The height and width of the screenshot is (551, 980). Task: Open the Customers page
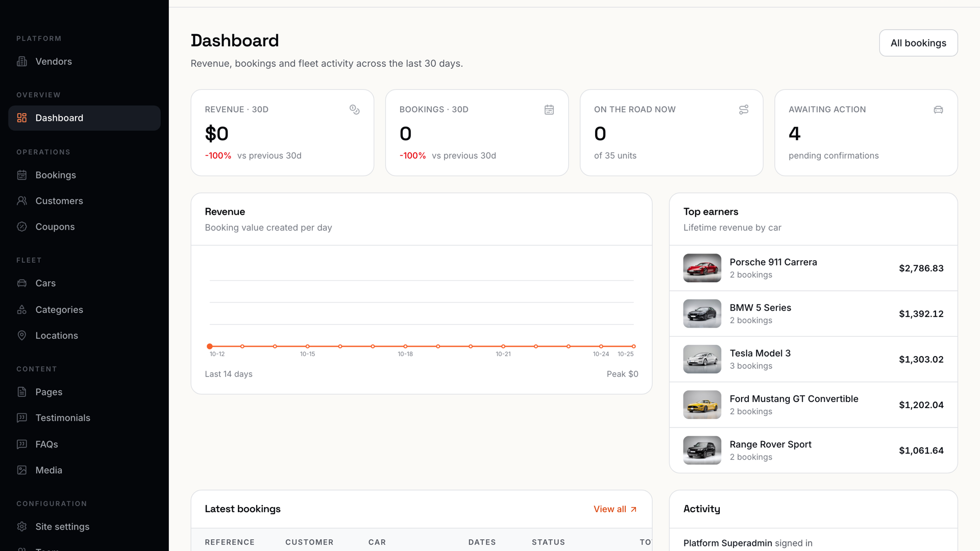[84, 201]
